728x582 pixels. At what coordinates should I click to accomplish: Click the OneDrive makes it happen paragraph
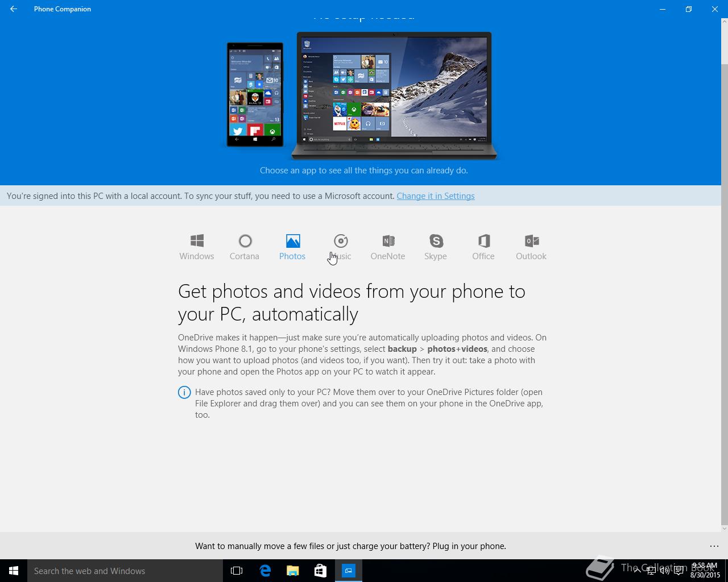(x=362, y=355)
